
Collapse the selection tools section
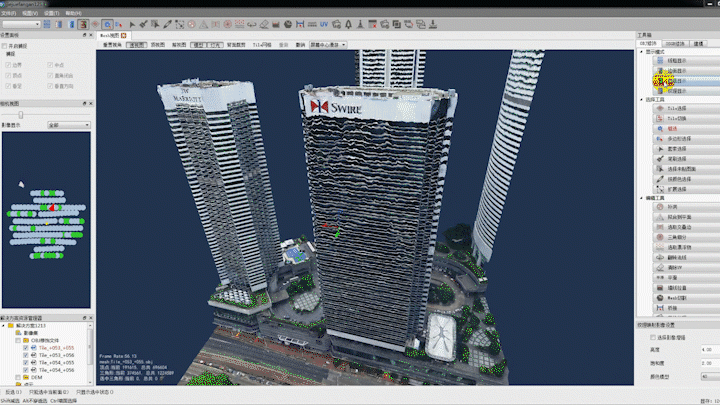tap(641, 100)
